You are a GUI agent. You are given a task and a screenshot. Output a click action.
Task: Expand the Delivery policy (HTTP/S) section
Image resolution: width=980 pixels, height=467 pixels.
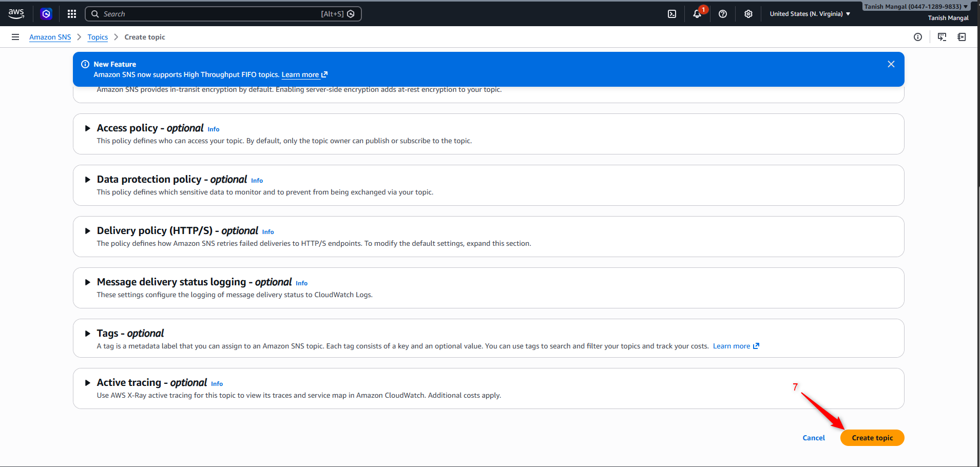88,231
